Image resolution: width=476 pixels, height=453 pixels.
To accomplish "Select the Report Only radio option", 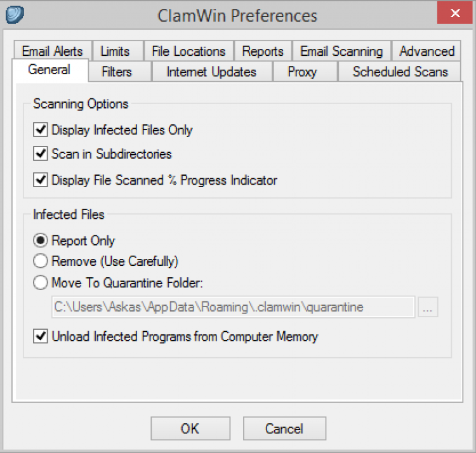I will point(41,241).
